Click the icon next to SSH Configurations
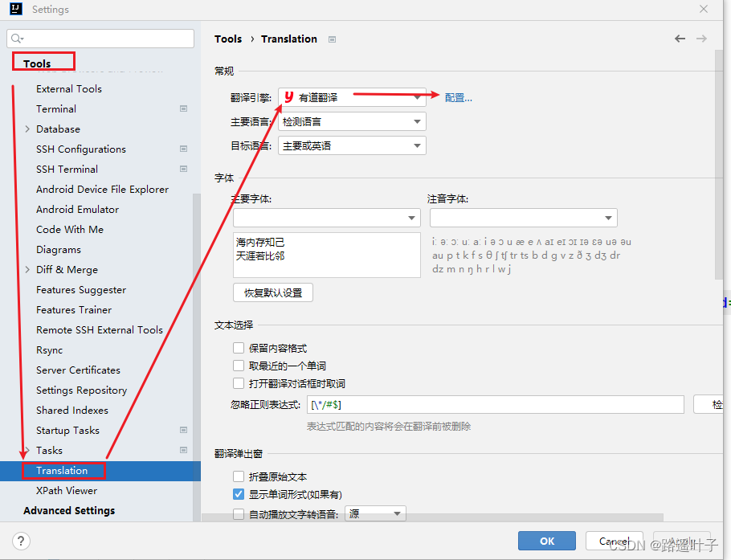Screen dimensions: 731x560 pyautogui.click(x=183, y=149)
